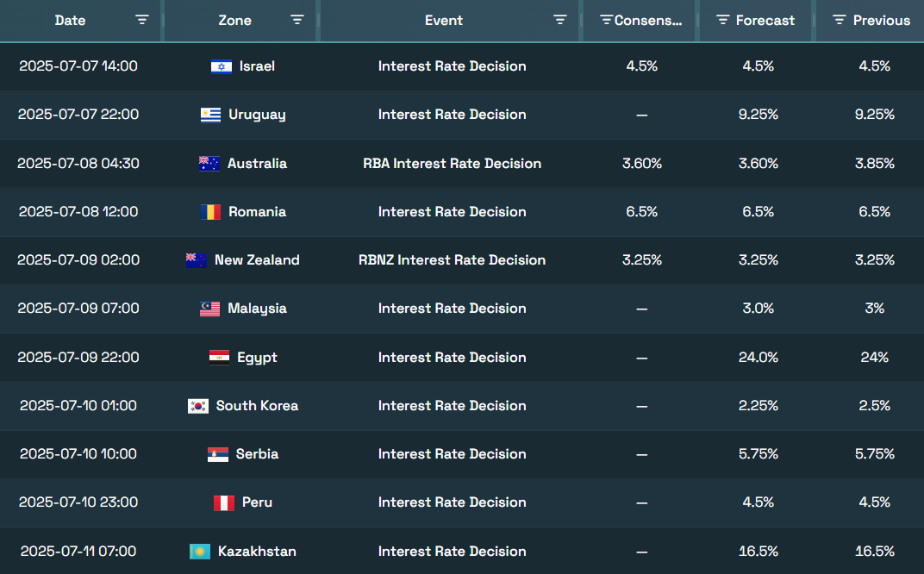Viewport: 924px width, 574px height.
Task: Click the South Korea flag icon
Action: click(x=198, y=406)
